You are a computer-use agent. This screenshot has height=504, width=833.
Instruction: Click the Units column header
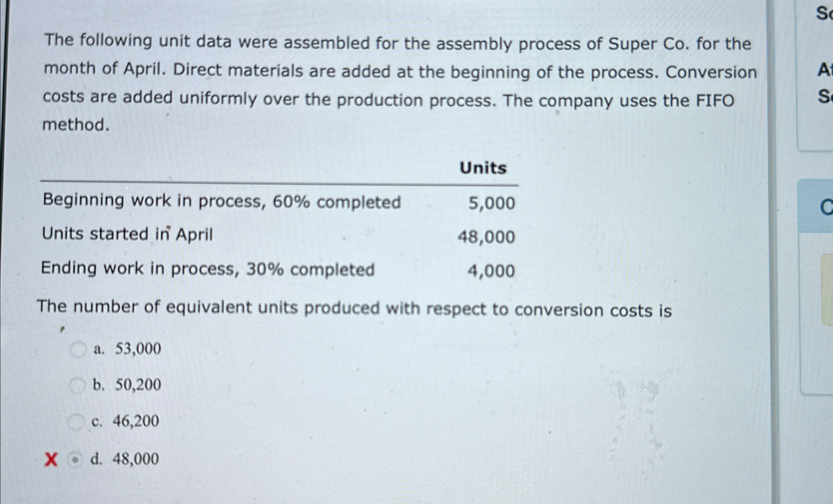483,168
